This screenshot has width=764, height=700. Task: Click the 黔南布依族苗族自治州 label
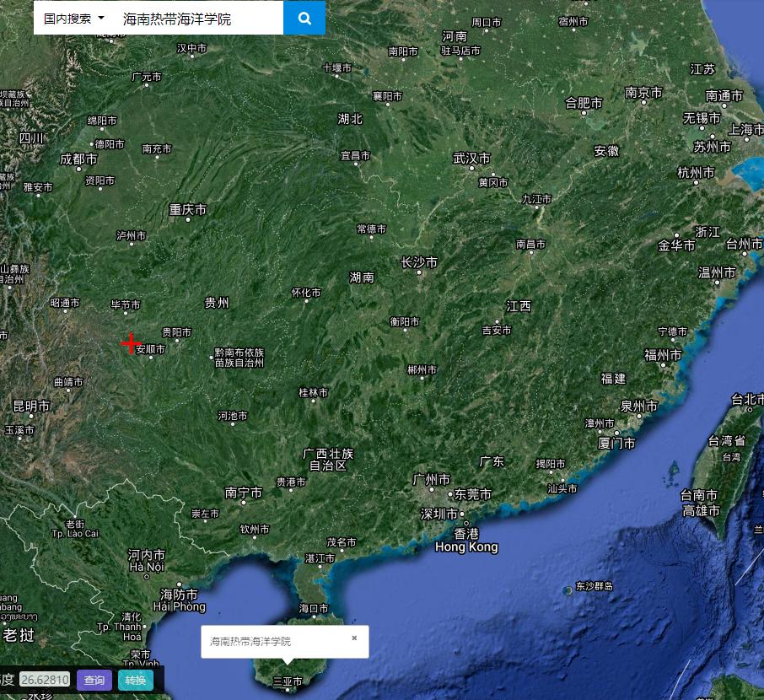(239, 358)
